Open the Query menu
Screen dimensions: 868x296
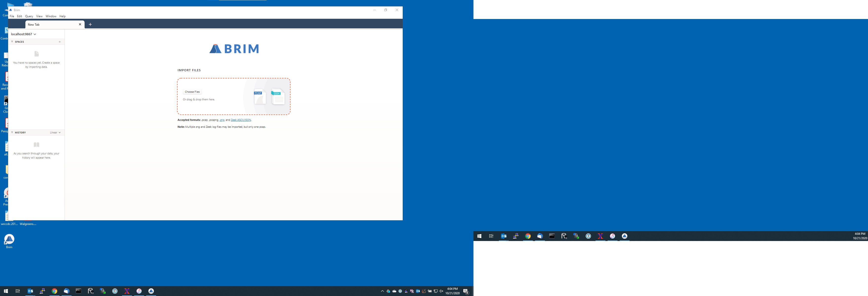click(29, 16)
